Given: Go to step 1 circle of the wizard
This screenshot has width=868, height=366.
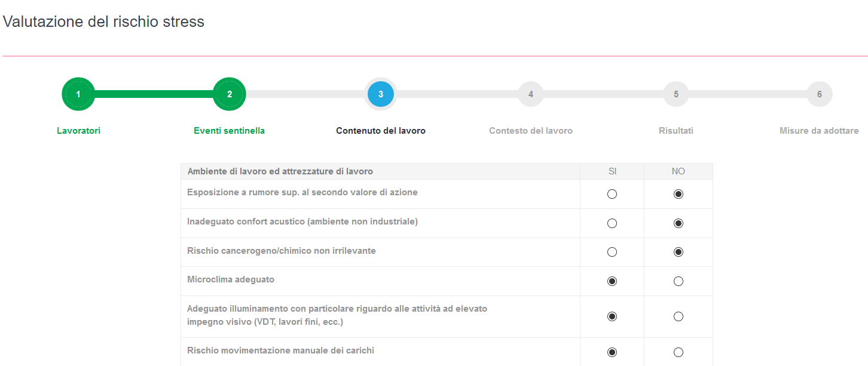Looking at the screenshot, I should pyautogui.click(x=78, y=94).
